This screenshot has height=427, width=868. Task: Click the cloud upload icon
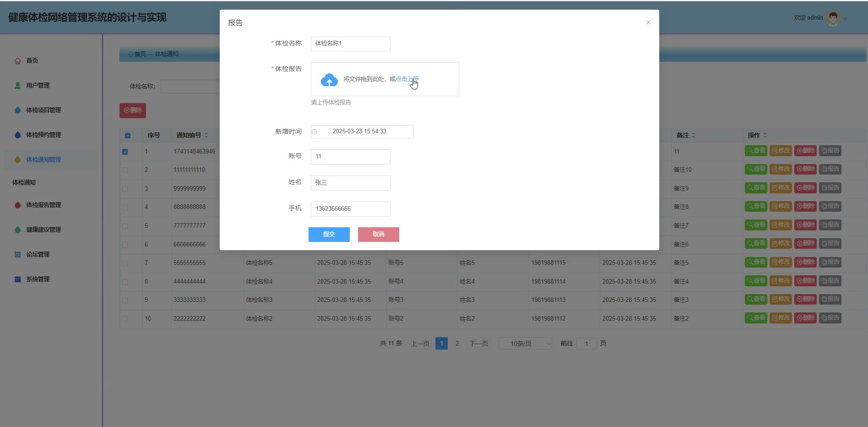pos(329,80)
